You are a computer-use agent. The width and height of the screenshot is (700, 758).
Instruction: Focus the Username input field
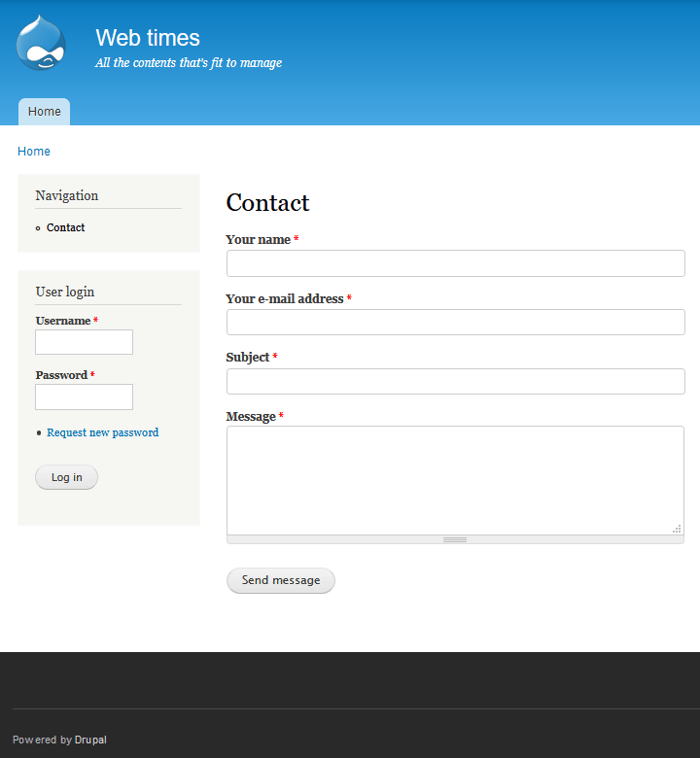click(x=84, y=342)
